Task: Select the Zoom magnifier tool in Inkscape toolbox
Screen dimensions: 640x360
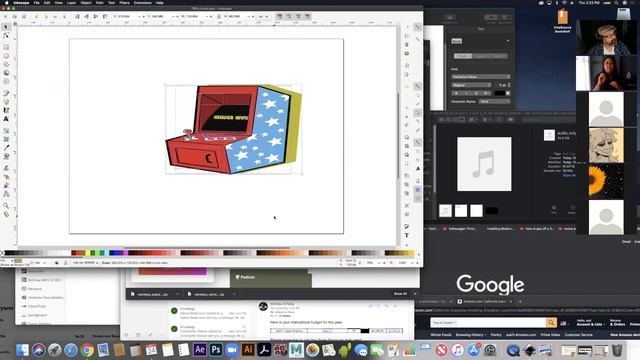Action: (6, 205)
